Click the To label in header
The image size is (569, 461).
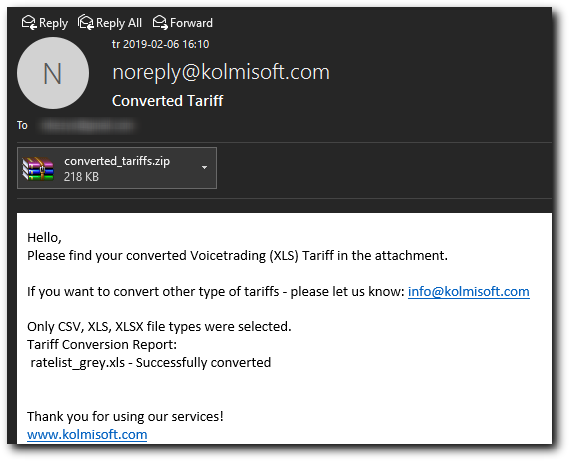tap(22, 125)
